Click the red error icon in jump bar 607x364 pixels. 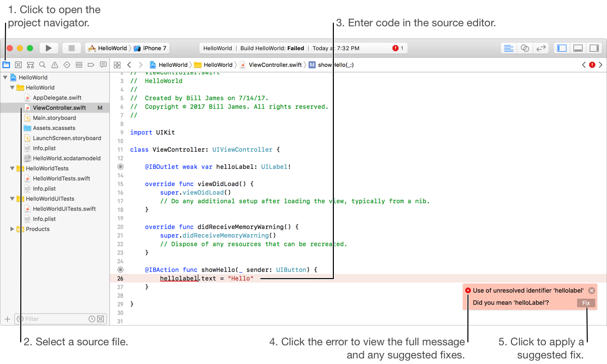click(x=592, y=65)
